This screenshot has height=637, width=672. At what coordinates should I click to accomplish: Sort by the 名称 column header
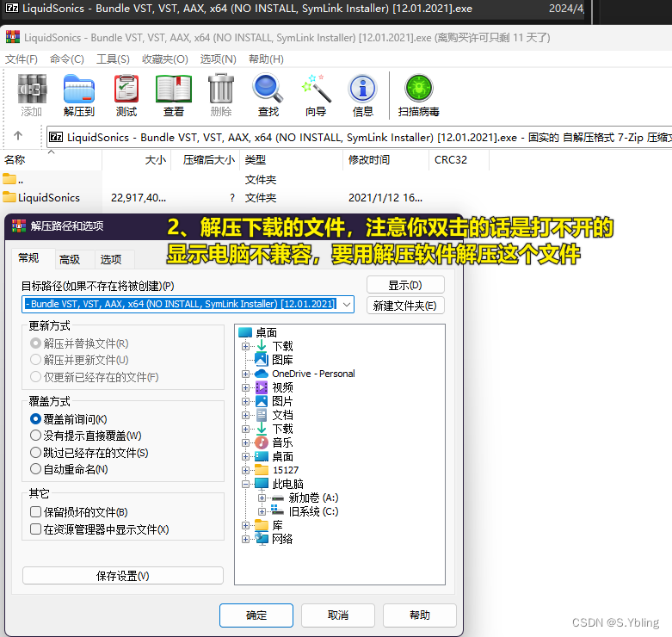[x=51, y=160]
